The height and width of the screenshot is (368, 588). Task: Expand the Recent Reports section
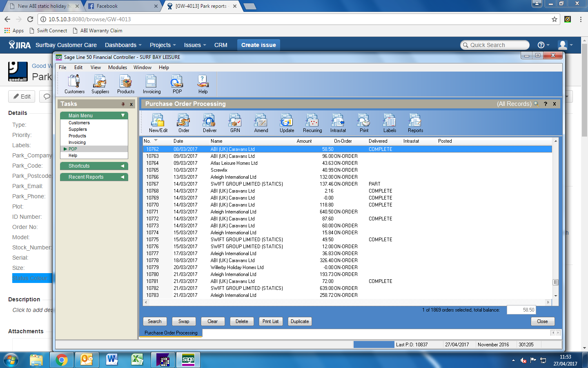[122, 177]
